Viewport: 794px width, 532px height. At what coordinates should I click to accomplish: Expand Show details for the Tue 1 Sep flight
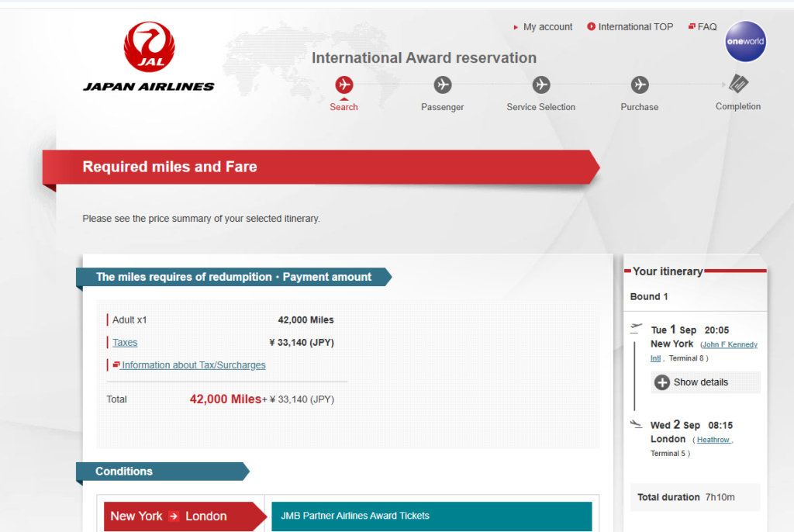point(704,382)
